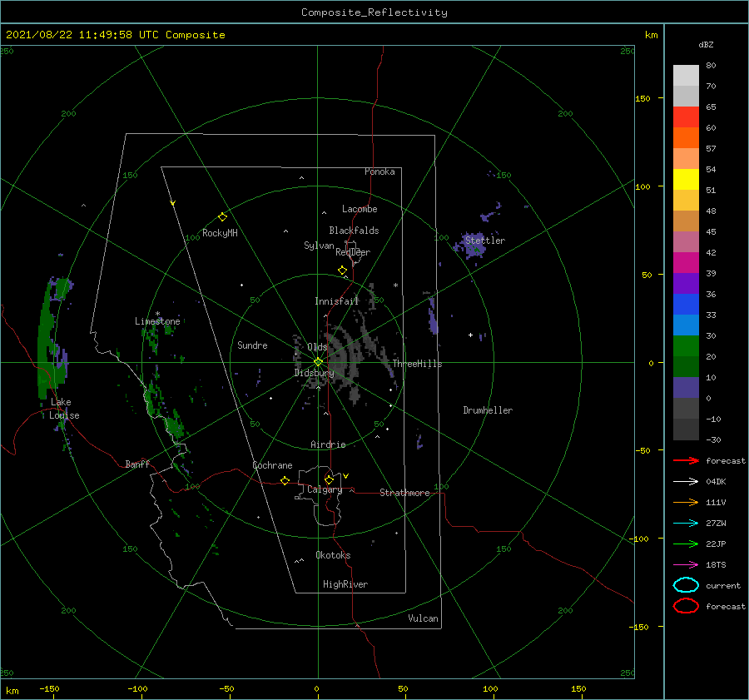Screen dimensions: 749x700
Task: Click the Limestone label
Action: pyautogui.click(x=157, y=321)
